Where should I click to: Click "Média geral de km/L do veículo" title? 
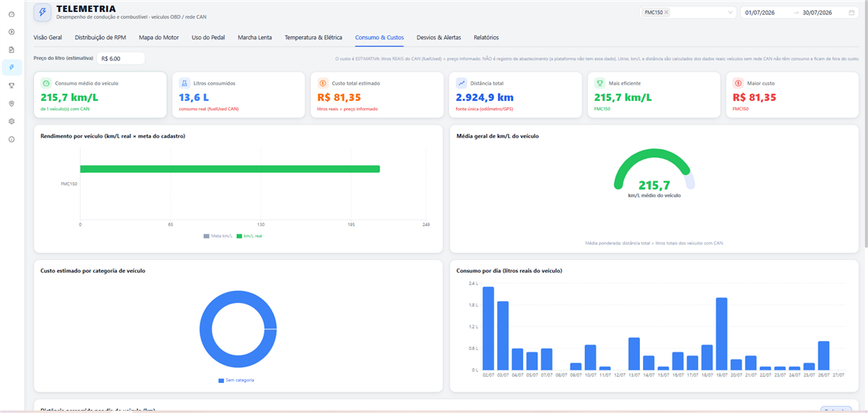click(499, 136)
